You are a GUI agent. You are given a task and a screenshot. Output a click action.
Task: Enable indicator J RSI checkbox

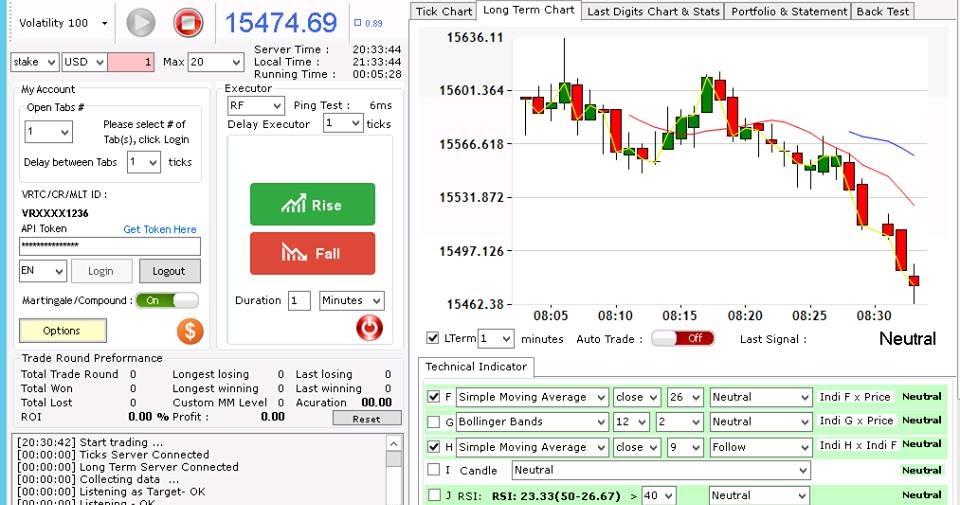tap(433, 495)
